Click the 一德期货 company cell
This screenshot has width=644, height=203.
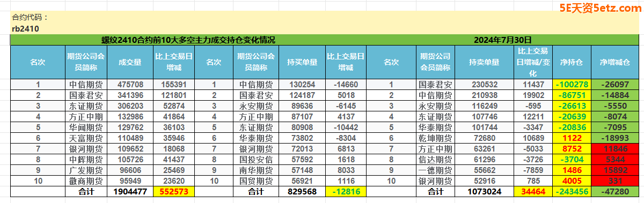click(435, 170)
